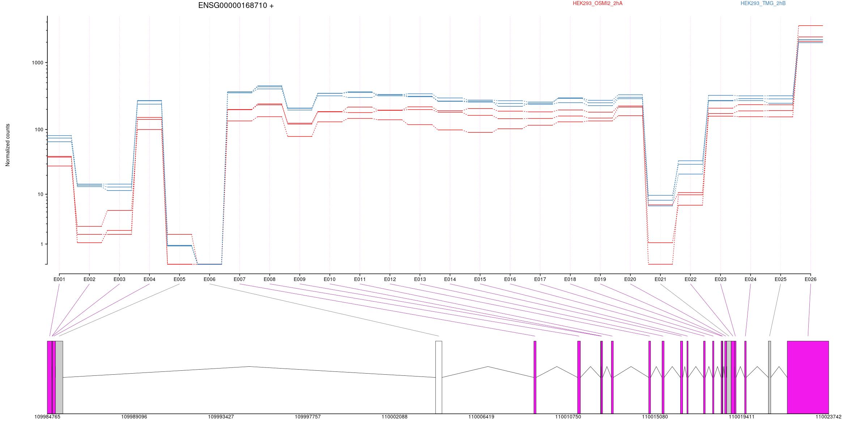Click exon label E020

coord(630,279)
